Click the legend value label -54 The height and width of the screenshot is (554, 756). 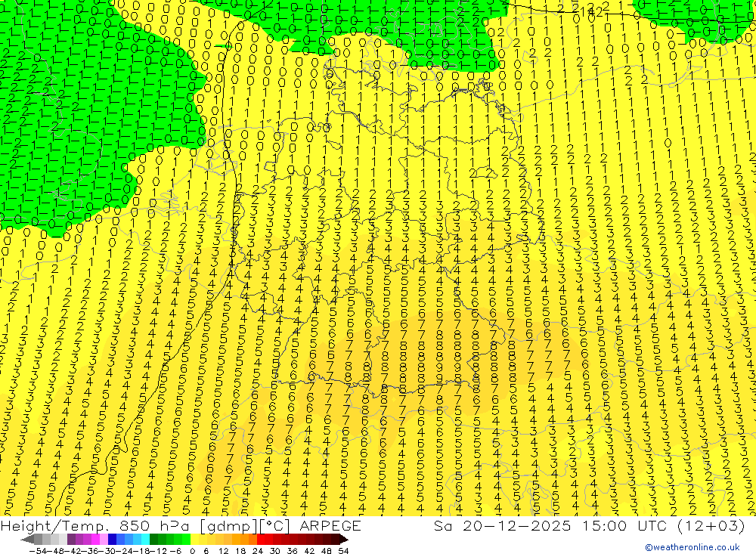(x=38, y=551)
